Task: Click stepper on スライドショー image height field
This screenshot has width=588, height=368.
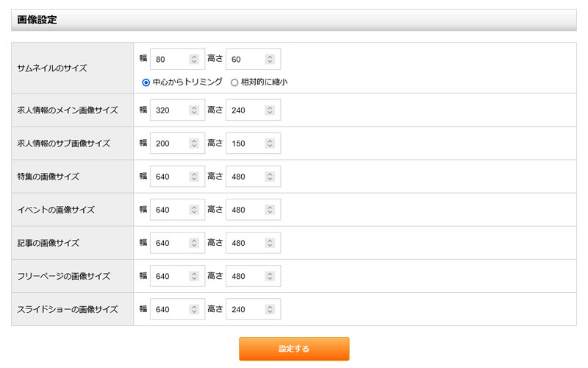Action: (x=270, y=309)
